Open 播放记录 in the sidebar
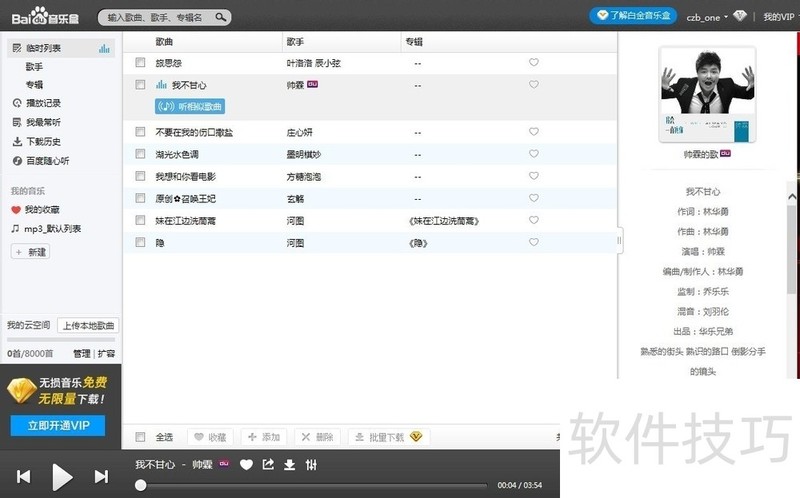This screenshot has width=800, height=498. tap(42, 103)
